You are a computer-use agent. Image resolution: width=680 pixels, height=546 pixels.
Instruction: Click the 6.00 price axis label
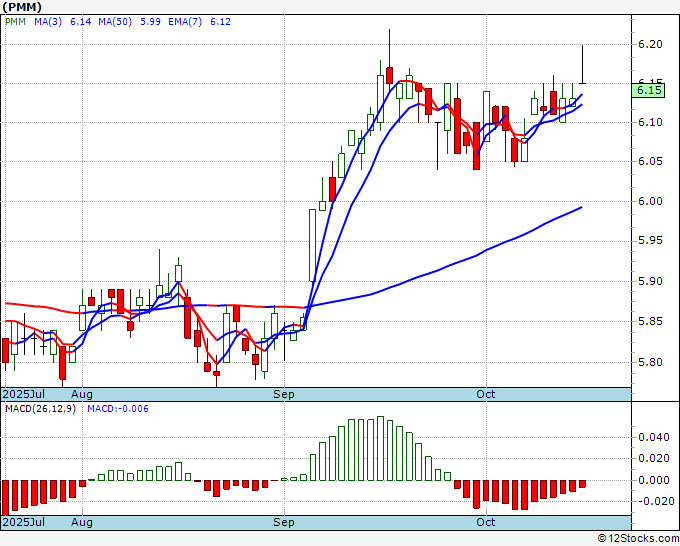[651, 201]
